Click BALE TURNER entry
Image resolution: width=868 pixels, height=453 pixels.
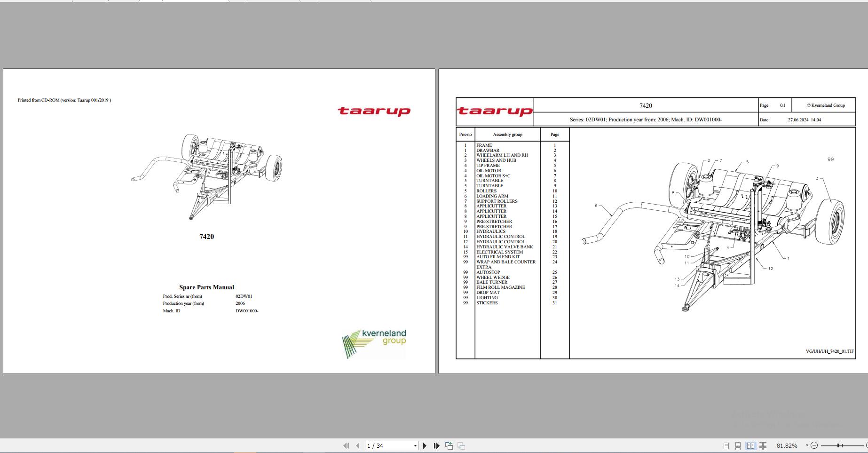point(492,282)
